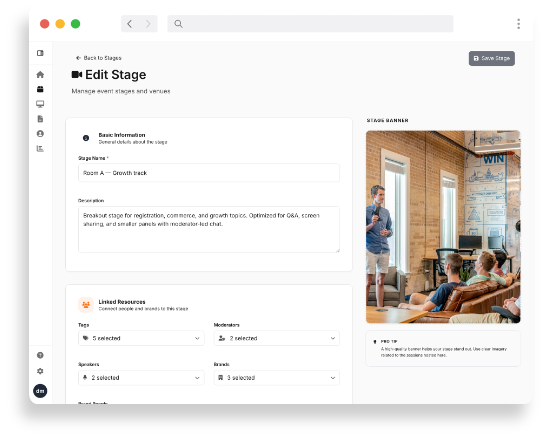Click the video camera icon by Edit Stage
The image size is (546, 440).
click(77, 74)
